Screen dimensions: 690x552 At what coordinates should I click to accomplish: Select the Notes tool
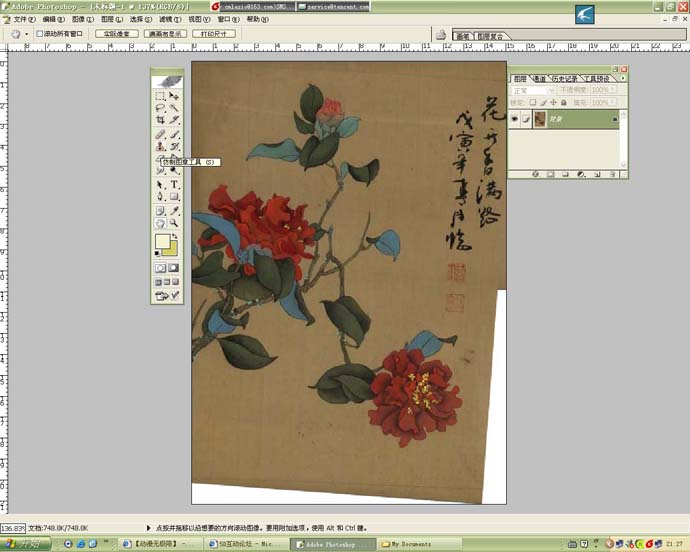(x=160, y=211)
